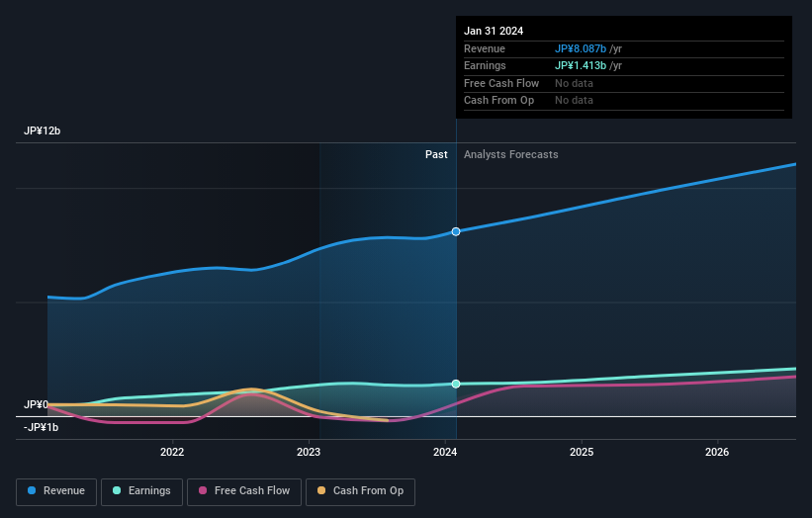Click the Jan 31 2024 tooltip date
Screen dimensions: 812x518
pos(494,31)
